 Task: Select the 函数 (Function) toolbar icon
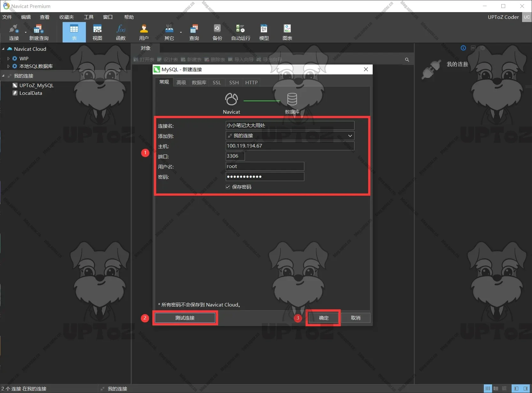(121, 32)
